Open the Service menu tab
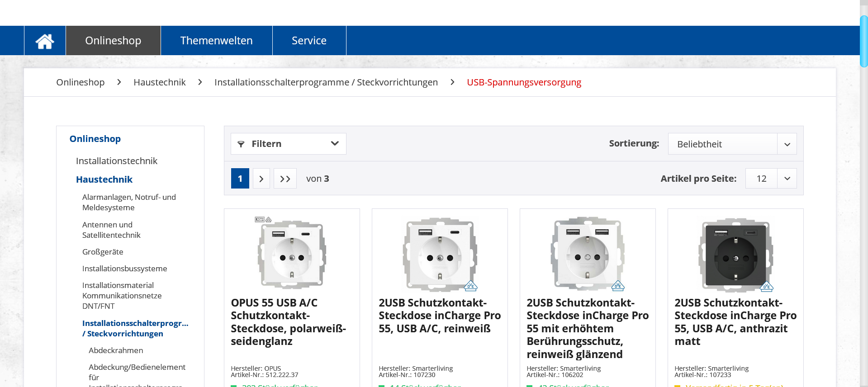Screen dimensions: 868x387 pyautogui.click(x=309, y=41)
